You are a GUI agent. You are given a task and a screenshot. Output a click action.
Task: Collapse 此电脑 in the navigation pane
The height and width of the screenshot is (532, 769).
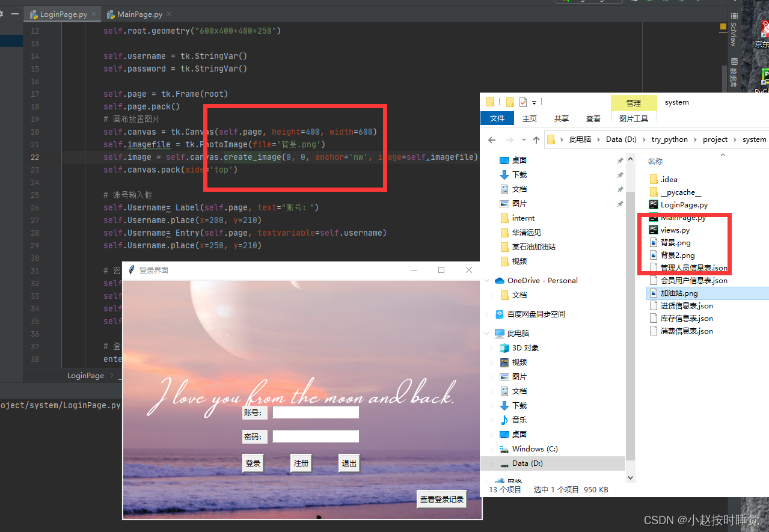[x=488, y=333]
